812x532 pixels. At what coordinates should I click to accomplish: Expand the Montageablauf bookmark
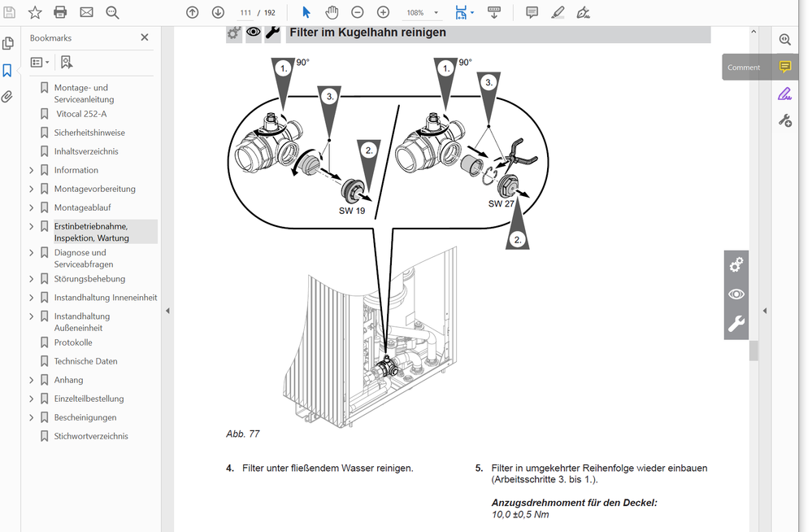click(32, 207)
